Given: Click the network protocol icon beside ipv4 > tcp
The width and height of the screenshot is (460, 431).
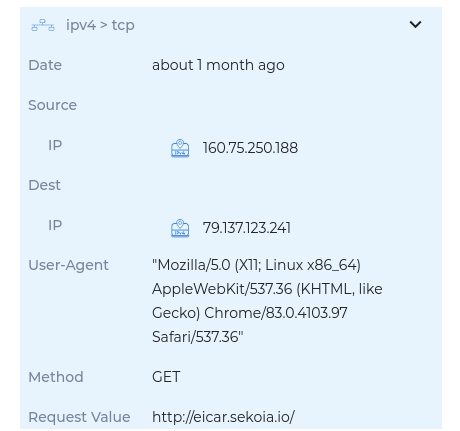Looking at the screenshot, I should click(43, 25).
